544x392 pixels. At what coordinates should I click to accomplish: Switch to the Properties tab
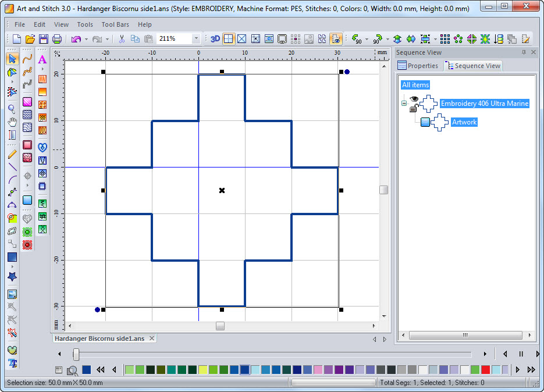pyautogui.click(x=418, y=66)
